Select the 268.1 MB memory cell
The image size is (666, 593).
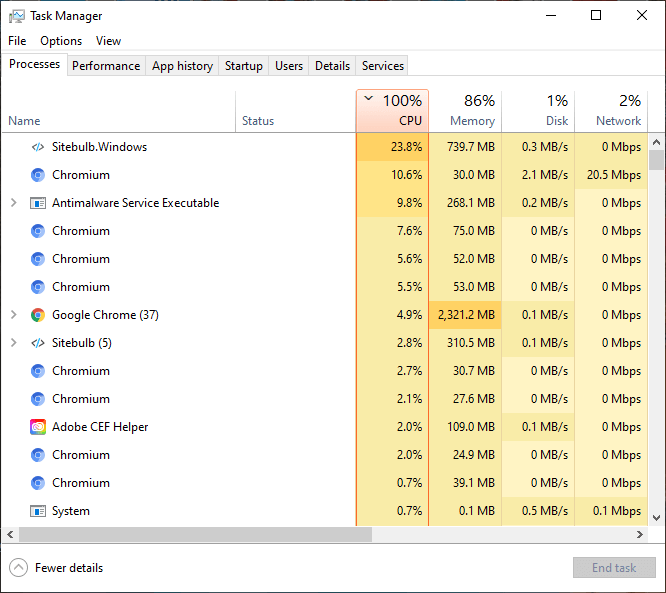465,203
